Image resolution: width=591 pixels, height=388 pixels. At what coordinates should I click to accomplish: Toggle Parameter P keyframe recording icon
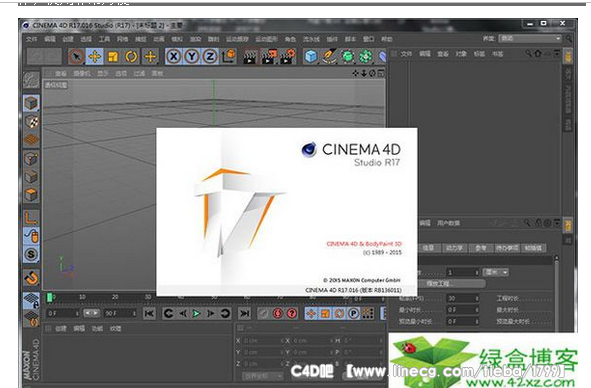click(353, 313)
